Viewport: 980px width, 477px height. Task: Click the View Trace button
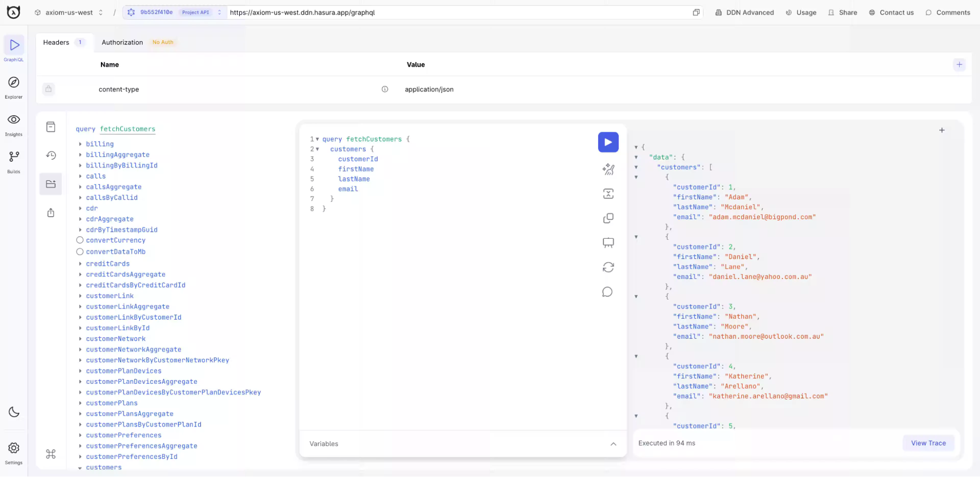[x=928, y=443]
